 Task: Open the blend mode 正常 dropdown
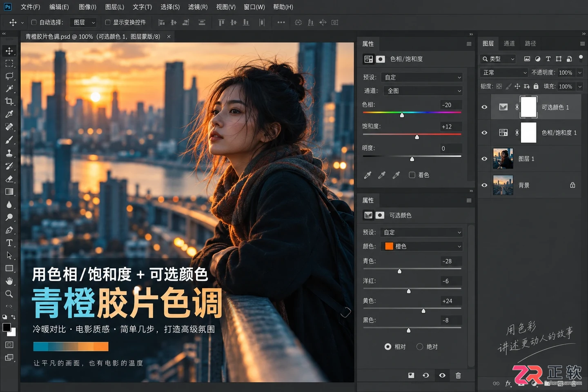pyautogui.click(x=505, y=73)
